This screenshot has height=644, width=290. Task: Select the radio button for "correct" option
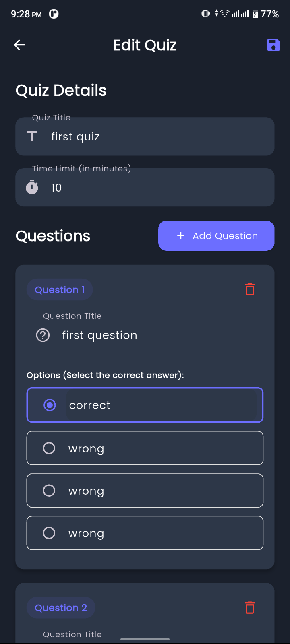tap(50, 405)
